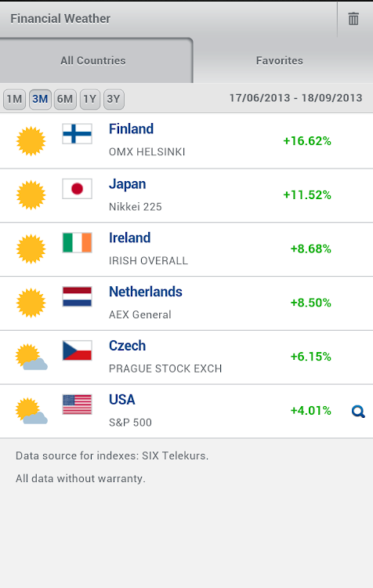Switch to the 1Y period
This screenshot has width=373, height=588.
coord(90,100)
